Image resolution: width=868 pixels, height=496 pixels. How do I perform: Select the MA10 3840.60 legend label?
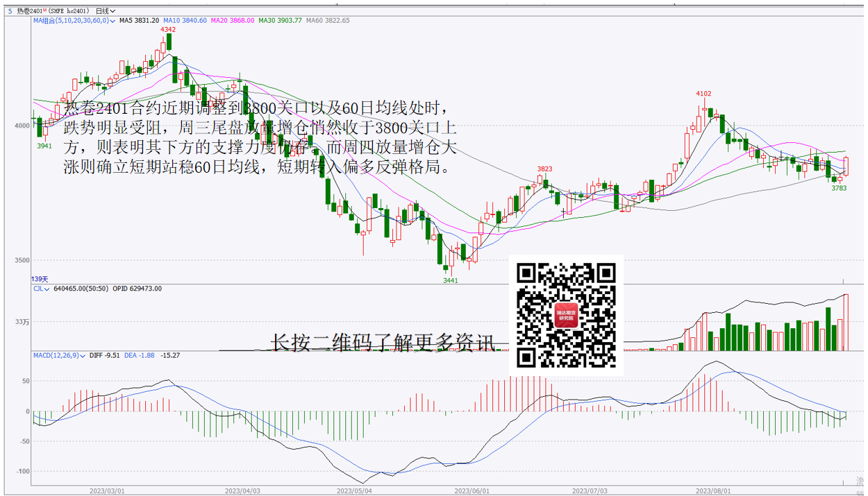(x=185, y=21)
